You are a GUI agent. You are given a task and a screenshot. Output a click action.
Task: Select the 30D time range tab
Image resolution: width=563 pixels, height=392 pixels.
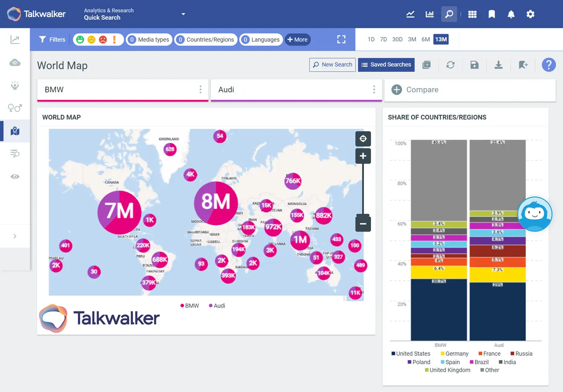point(397,39)
